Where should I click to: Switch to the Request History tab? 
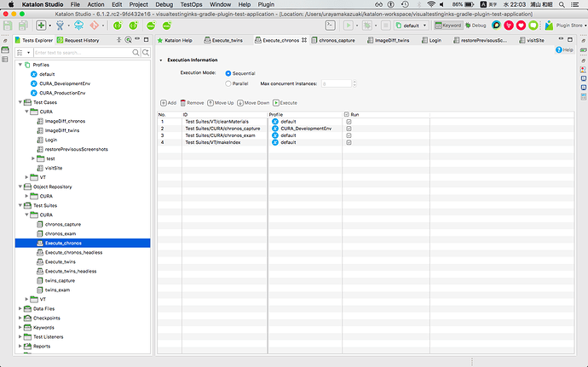tap(78, 40)
